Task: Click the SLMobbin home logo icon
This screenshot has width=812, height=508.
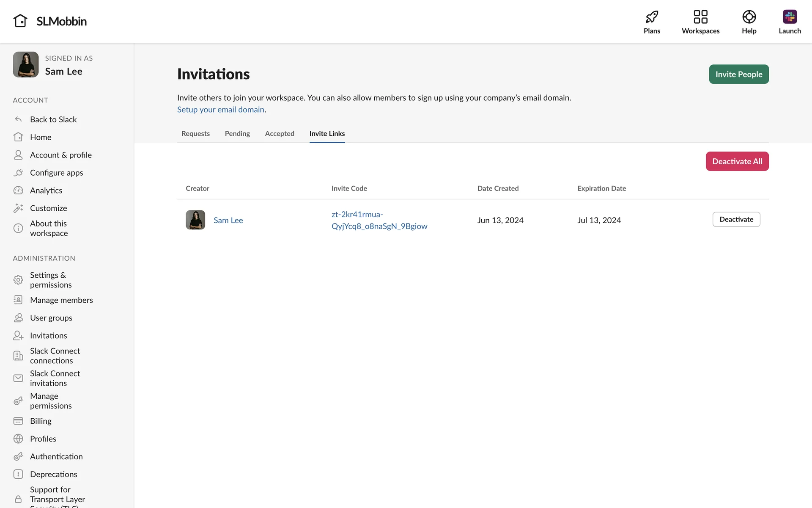Action: 20,21
